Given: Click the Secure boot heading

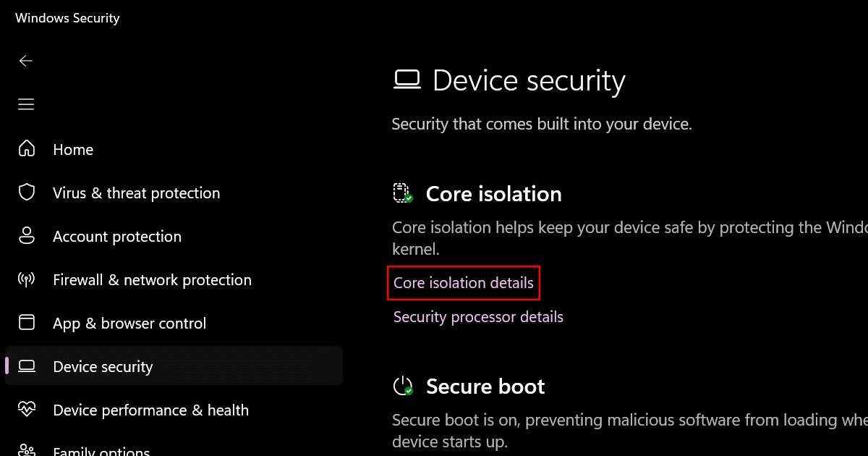Looking at the screenshot, I should tap(485, 387).
